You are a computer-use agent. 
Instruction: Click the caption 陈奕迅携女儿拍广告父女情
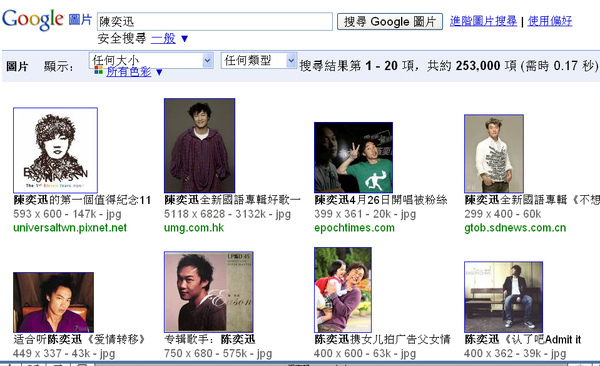[383, 340]
